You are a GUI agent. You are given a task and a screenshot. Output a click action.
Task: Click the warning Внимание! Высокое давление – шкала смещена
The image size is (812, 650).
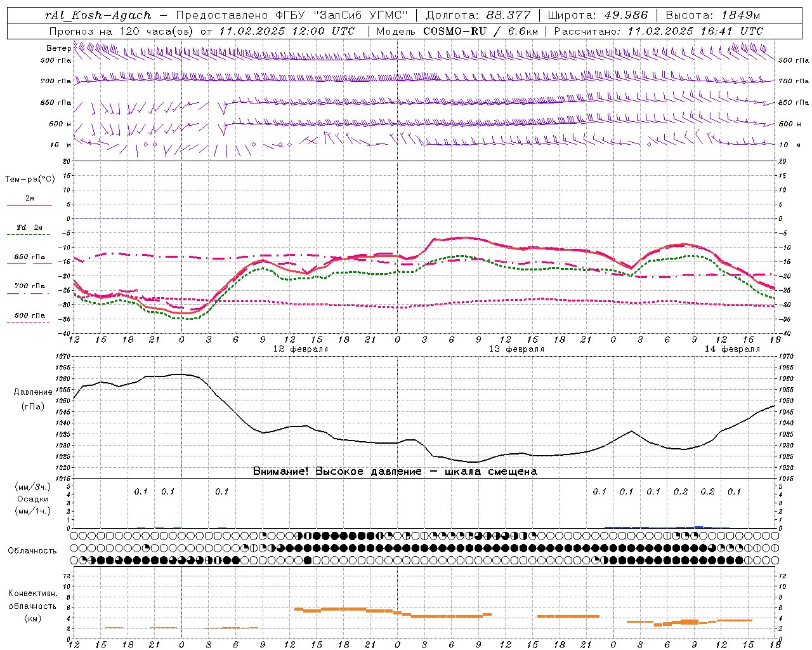pos(395,472)
